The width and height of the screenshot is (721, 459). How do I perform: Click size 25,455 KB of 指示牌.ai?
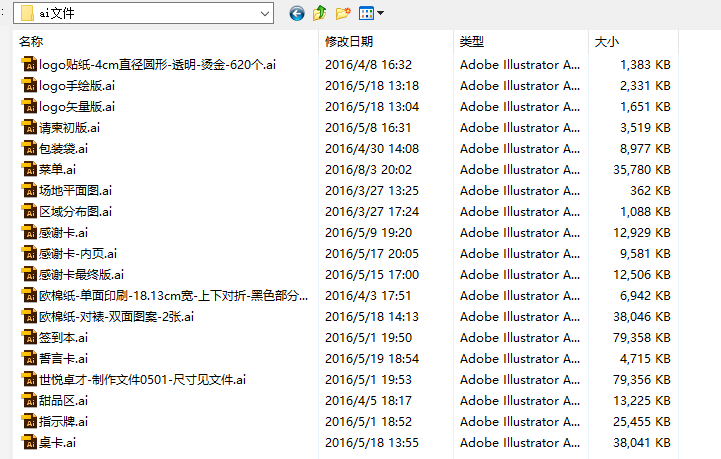[x=641, y=422]
